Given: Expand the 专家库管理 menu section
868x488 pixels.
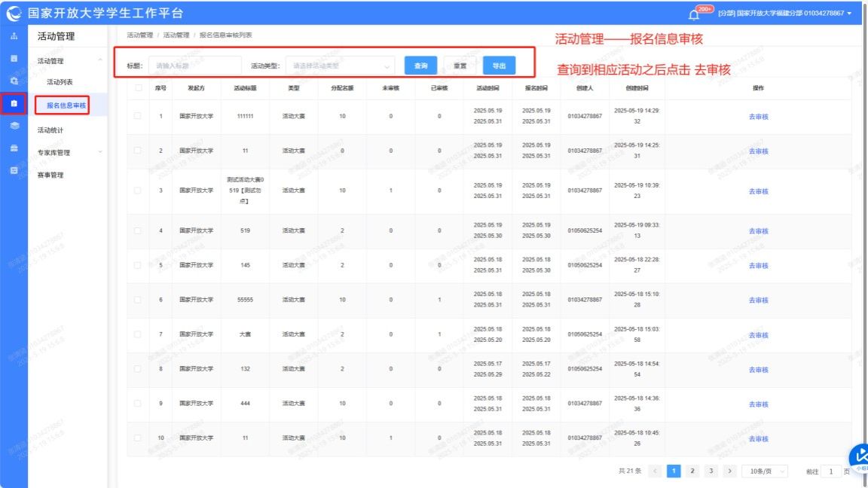Looking at the screenshot, I should pos(69,153).
